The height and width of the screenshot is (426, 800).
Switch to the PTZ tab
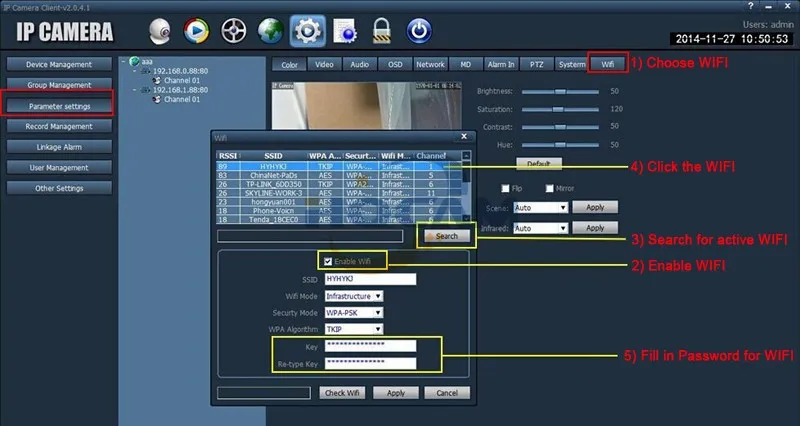coord(536,65)
